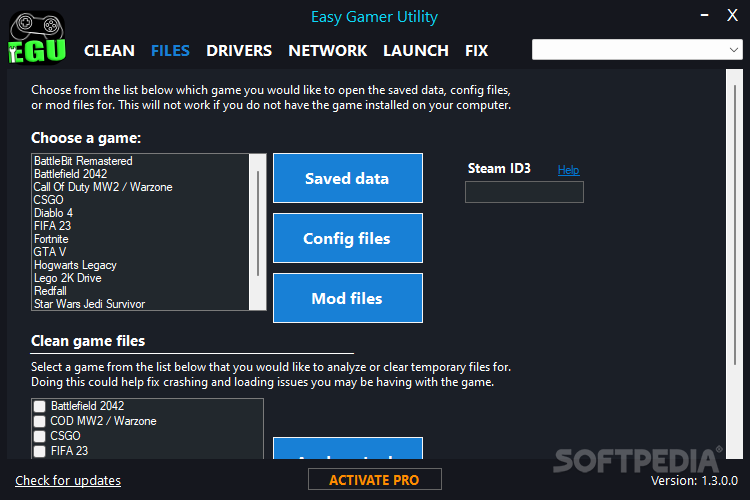Switch to the FILES tab
The width and height of the screenshot is (750, 500).
point(170,51)
